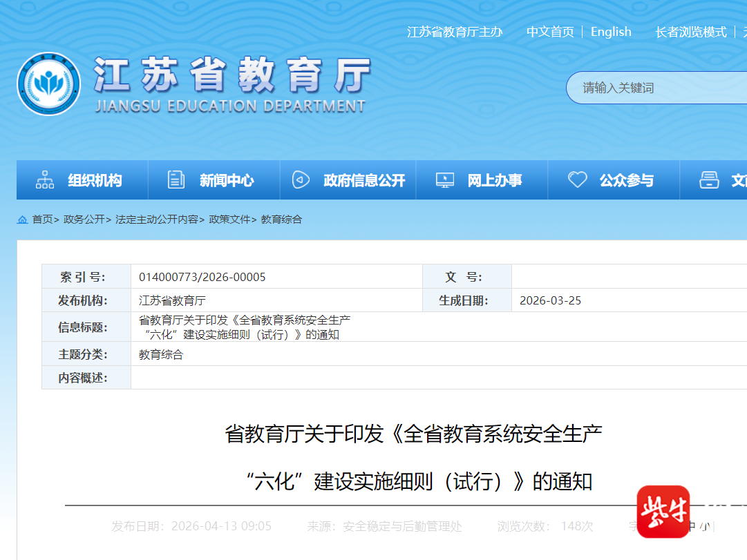This screenshot has width=747, height=560.
Task: Enable 长者浏览模式 from the top bar
Action: (691, 32)
